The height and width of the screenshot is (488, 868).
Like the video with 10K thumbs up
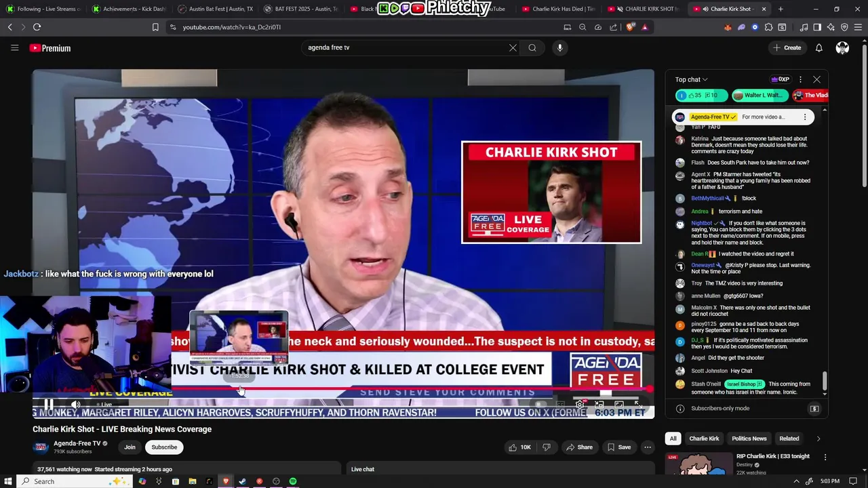(521, 447)
